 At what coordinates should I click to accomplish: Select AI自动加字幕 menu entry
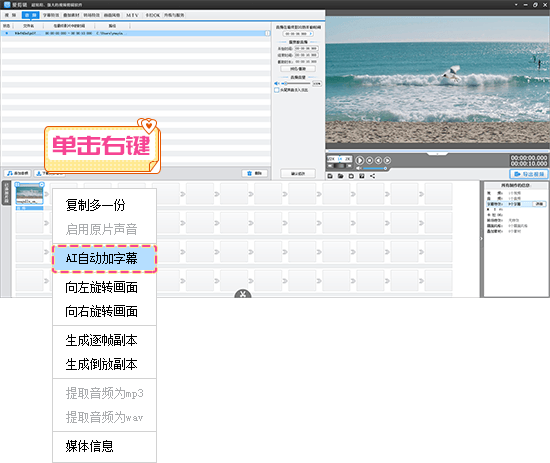(104, 259)
